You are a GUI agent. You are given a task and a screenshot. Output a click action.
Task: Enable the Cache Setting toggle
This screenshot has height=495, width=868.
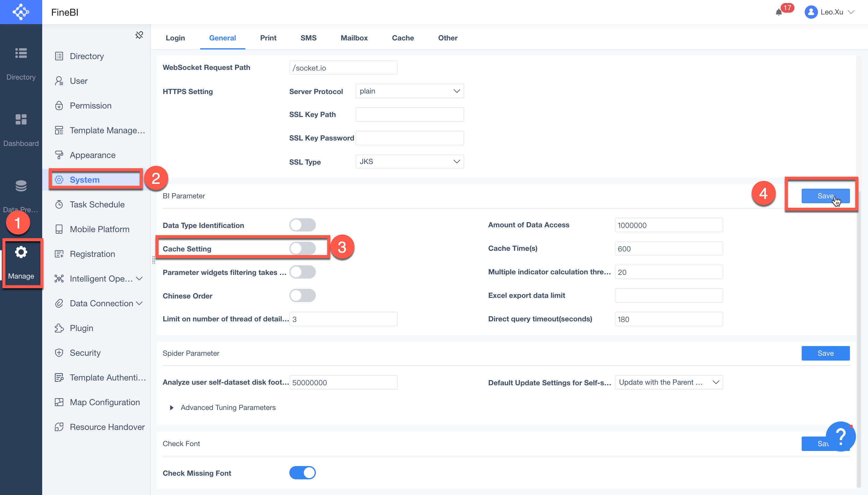click(x=302, y=248)
